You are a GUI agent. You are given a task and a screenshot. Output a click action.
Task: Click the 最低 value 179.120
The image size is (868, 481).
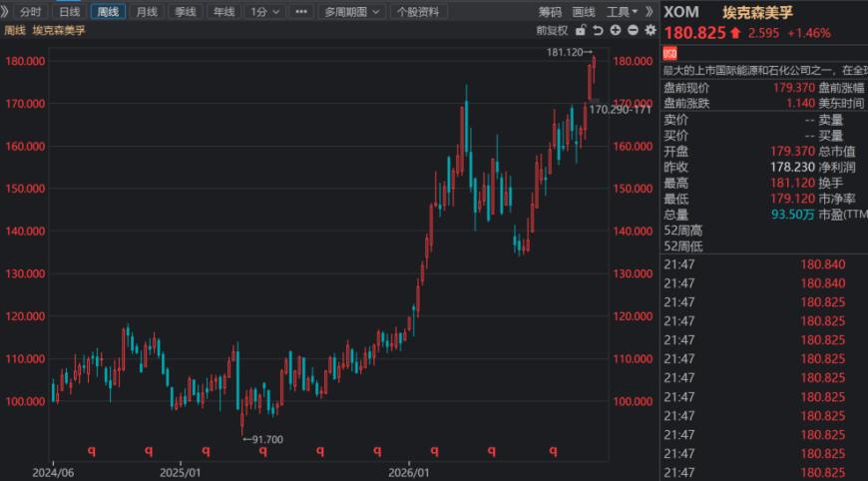coord(792,199)
